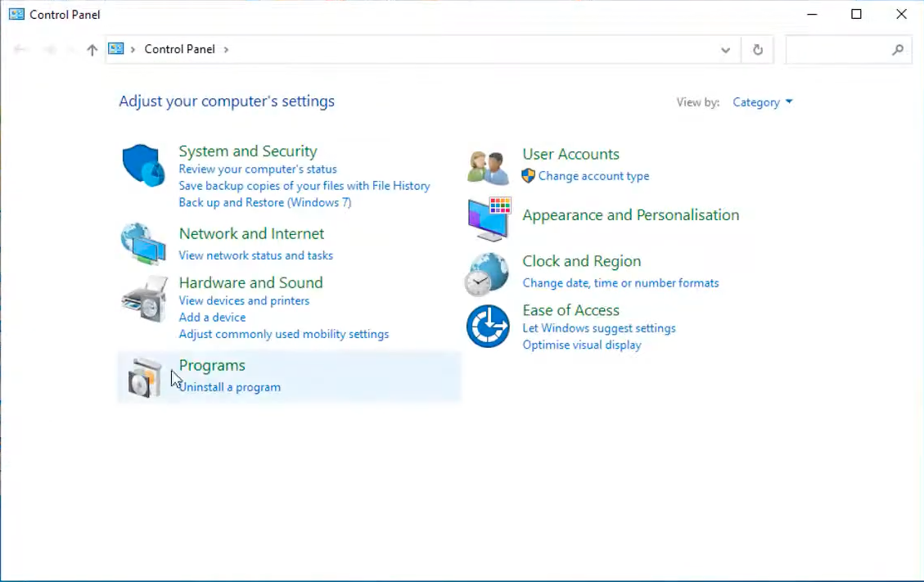Open Appearance and Personalisation monitor icon
Image resolution: width=924 pixels, height=582 pixels.
coord(489,219)
